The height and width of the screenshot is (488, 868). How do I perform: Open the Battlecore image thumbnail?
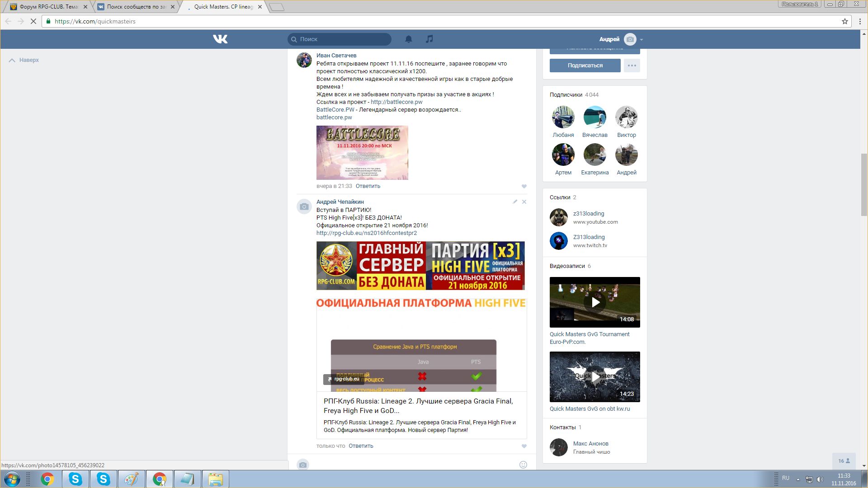tap(362, 153)
